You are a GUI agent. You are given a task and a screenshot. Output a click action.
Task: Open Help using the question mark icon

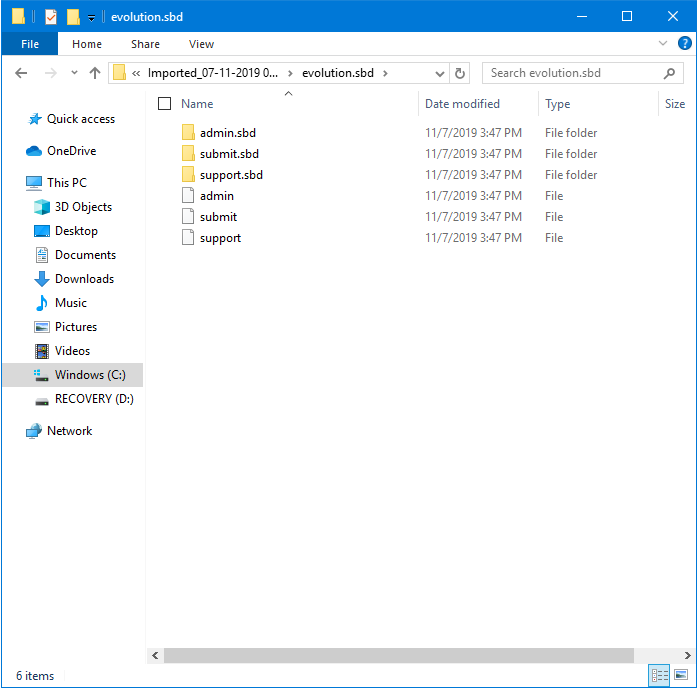684,43
